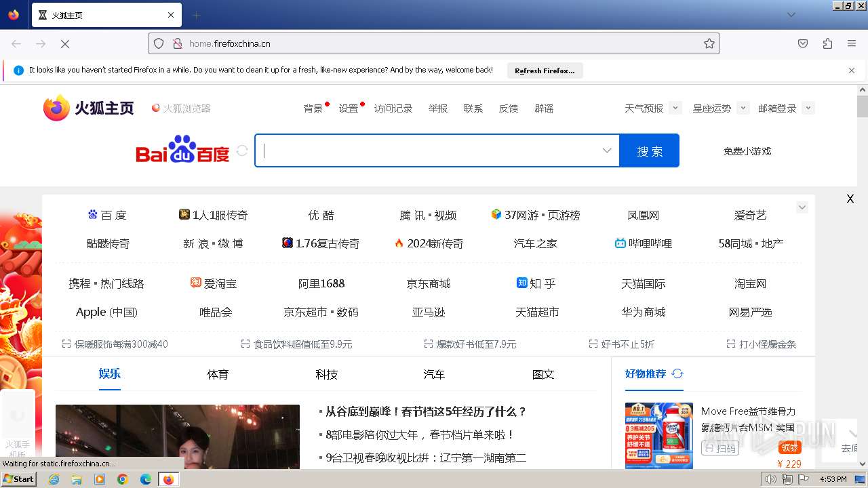868x488 pixels.
Task: Switch to the 图文 news tab
Action: pos(543,374)
